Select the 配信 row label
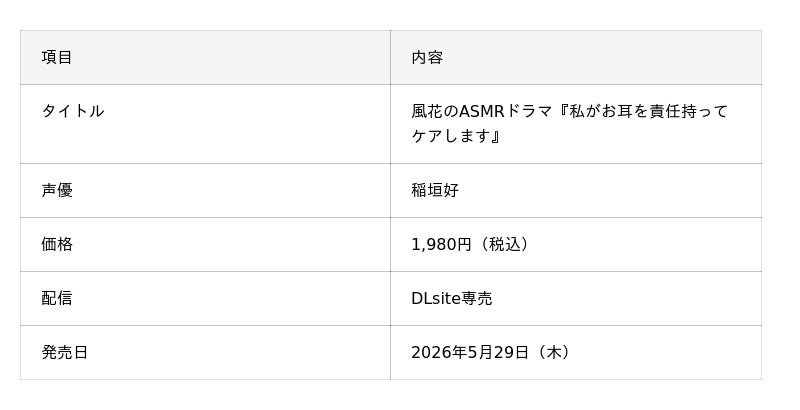Viewport: 800px width, 410px height. point(57,298)
